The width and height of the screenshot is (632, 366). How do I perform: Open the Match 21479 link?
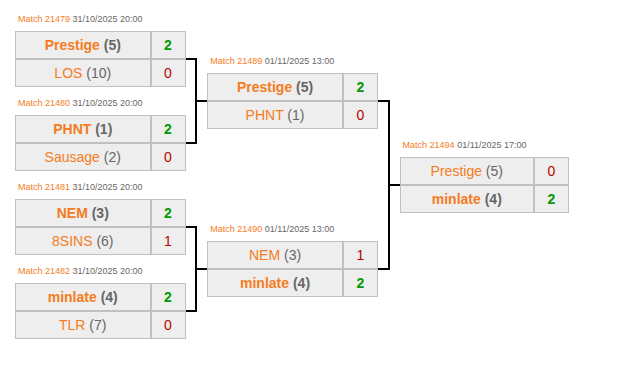(44, 19)
